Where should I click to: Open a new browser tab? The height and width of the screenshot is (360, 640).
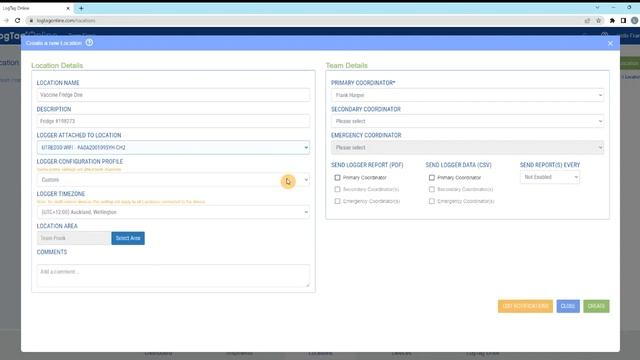click(x=81, y=8)
